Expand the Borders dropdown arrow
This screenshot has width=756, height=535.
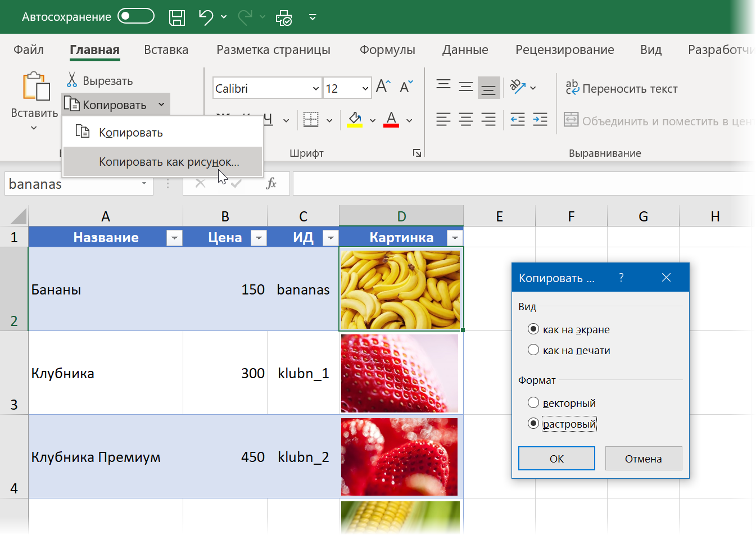pyautogui.click(x=329, y=120)
